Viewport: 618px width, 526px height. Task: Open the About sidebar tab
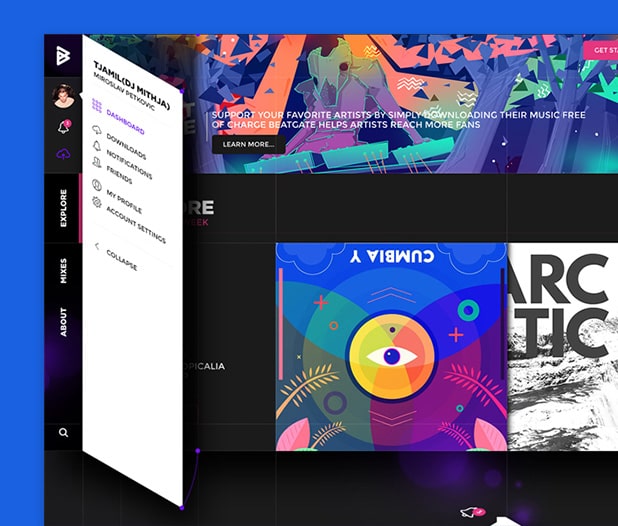point(63,322)
